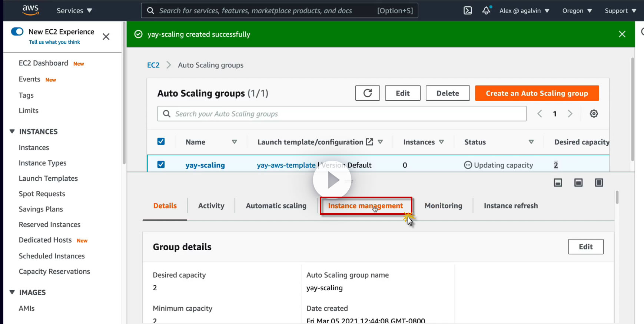The image size is (644, 324).
Task: Dismiss the green success banner
Action: tap(622, 34)
